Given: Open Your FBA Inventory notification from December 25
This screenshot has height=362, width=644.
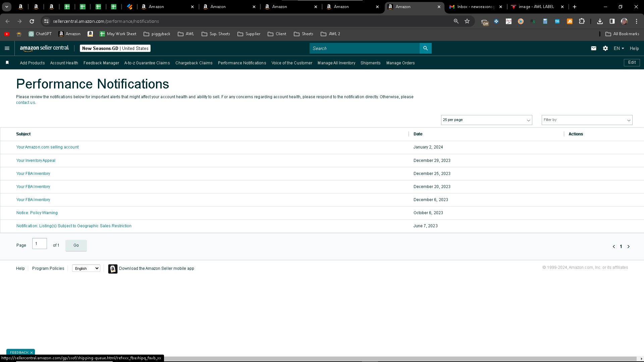Looking at the screenshot, I should [x=33, y=174].
